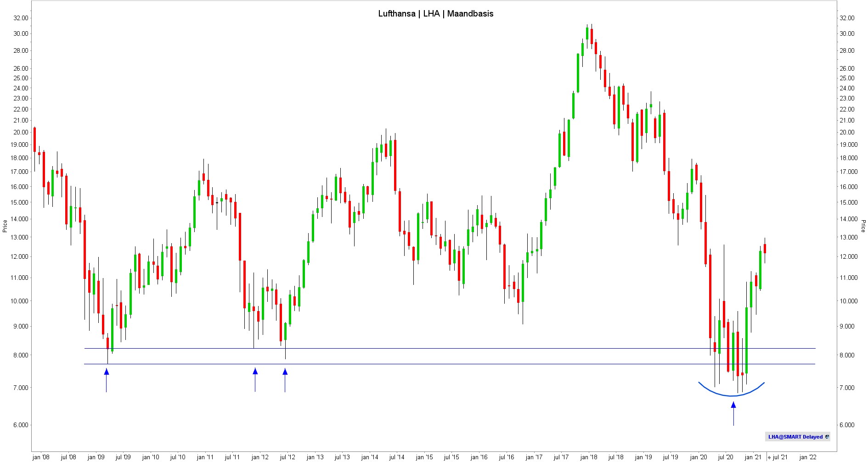Click the jul '09 axis label
This screenshot has height=462, width=868.
(123, 457)
